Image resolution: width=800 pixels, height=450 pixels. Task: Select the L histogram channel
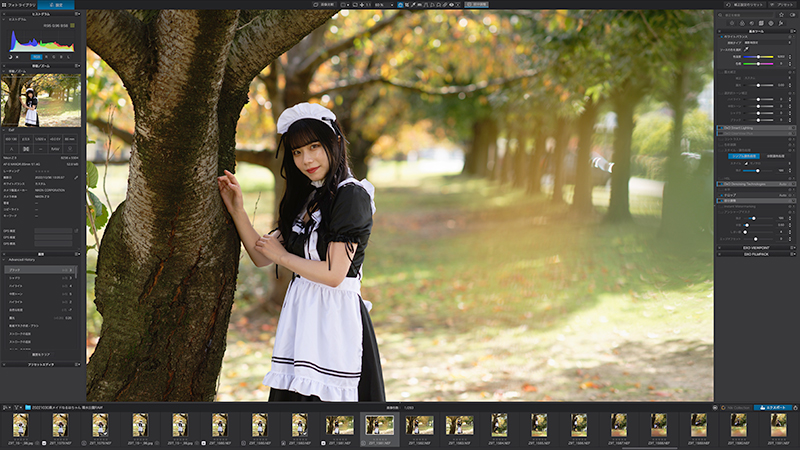68,57
